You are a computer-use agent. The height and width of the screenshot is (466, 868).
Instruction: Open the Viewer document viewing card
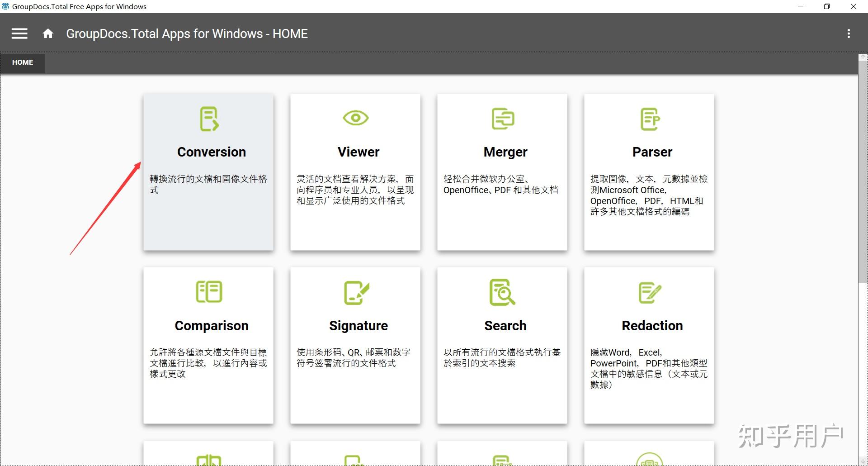click(x=355, y=172)
